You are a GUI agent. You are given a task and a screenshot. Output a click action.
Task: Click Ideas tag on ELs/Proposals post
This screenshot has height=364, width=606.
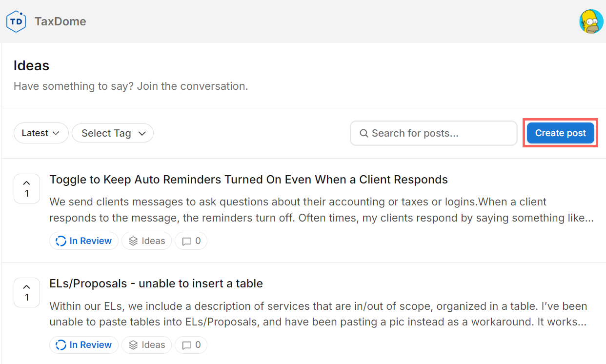[x=147, y=345]
